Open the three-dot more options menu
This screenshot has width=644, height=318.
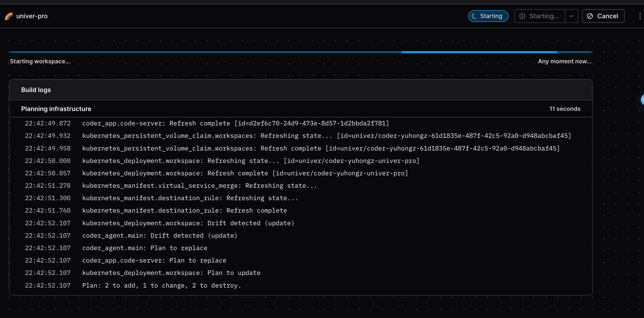coord(640,16)
